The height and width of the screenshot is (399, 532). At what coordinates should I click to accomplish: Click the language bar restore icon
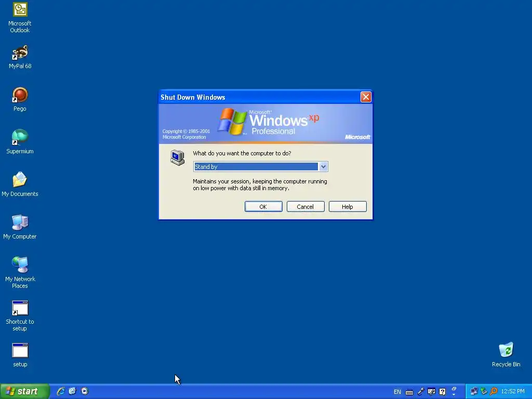pos(454,389)
